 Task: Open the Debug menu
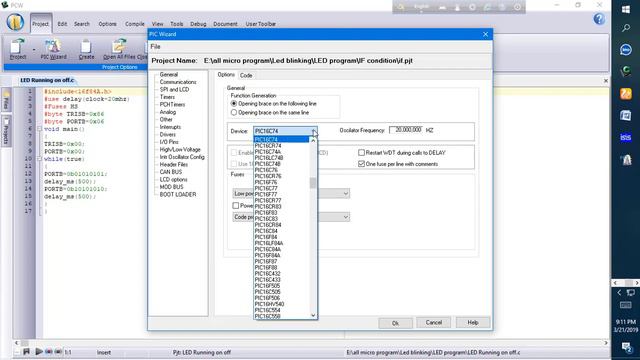(x=198, y=24)
